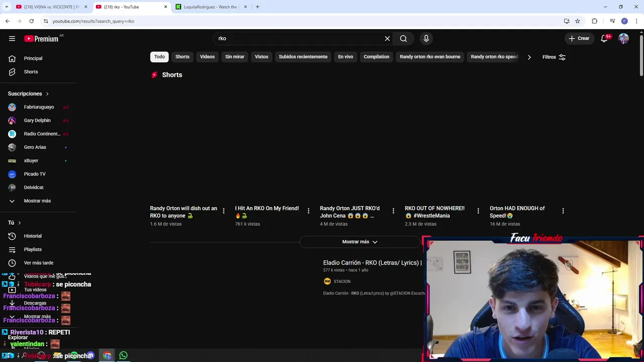
Task: Select the En vivo filter chip
Action: (x=346, y=57)
